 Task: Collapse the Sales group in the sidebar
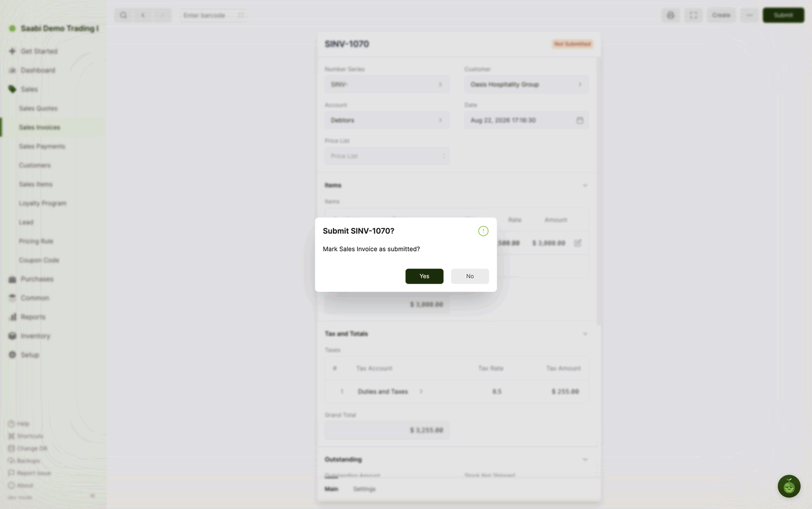(53, 89)
